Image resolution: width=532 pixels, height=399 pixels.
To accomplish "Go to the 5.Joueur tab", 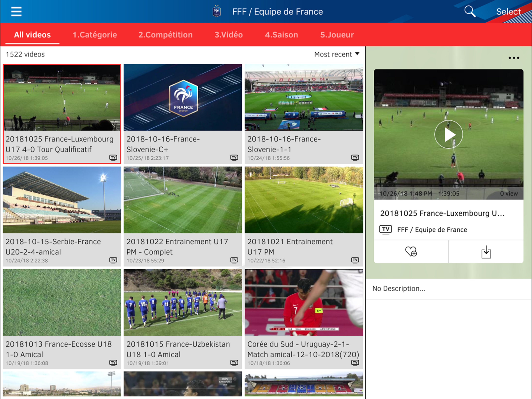I will coord(337,35).
